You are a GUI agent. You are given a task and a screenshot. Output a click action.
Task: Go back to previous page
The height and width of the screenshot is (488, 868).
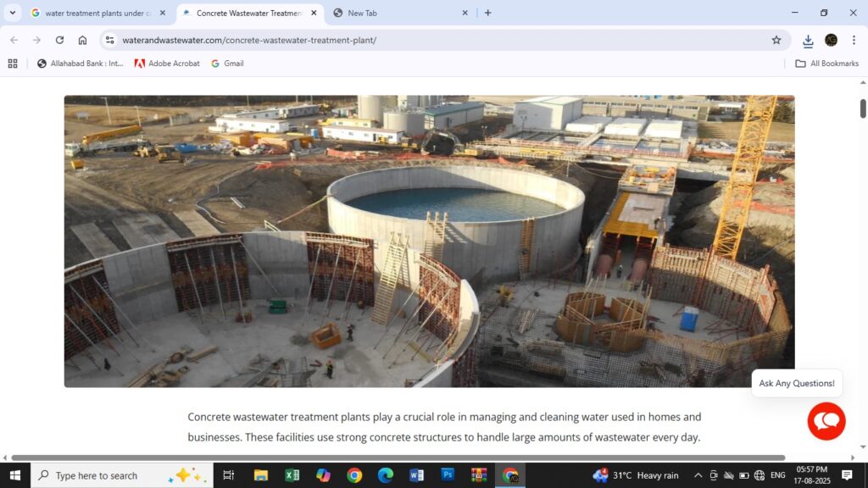tap(14, 40)
